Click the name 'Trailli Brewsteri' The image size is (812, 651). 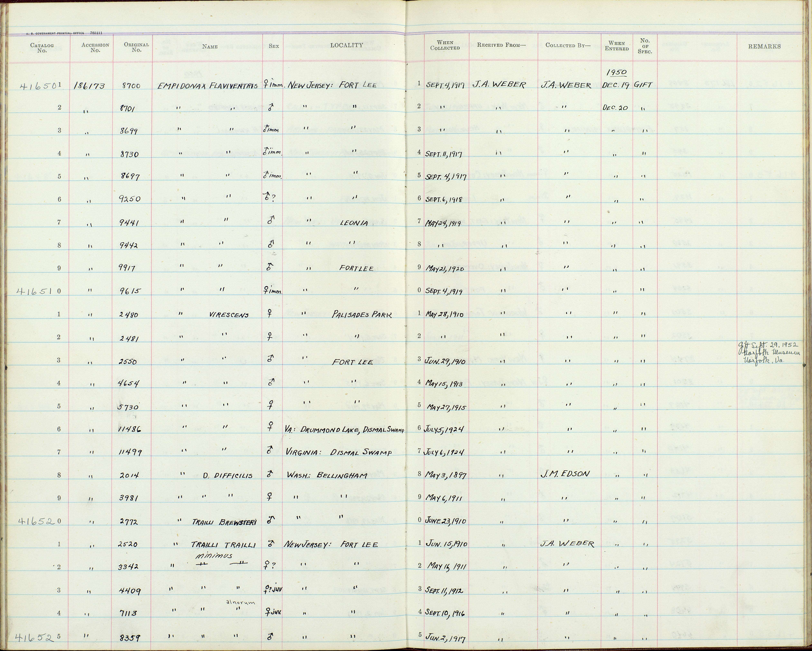(224, 523)
